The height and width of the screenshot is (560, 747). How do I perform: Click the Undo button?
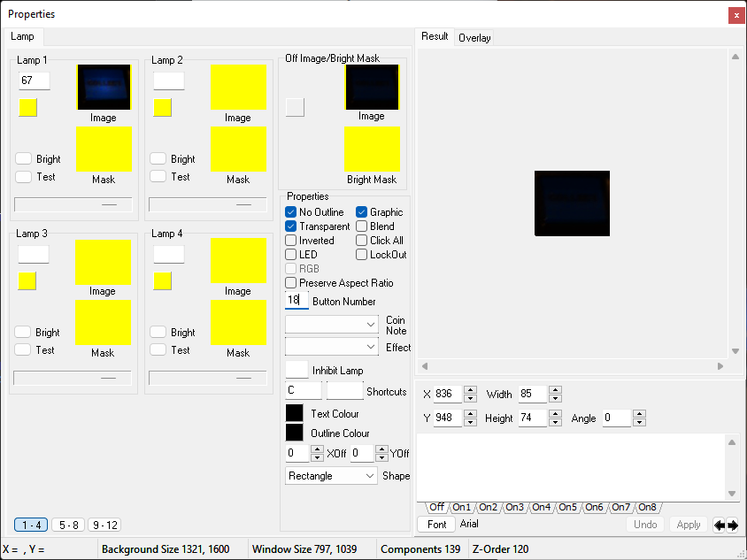(645, 525)
